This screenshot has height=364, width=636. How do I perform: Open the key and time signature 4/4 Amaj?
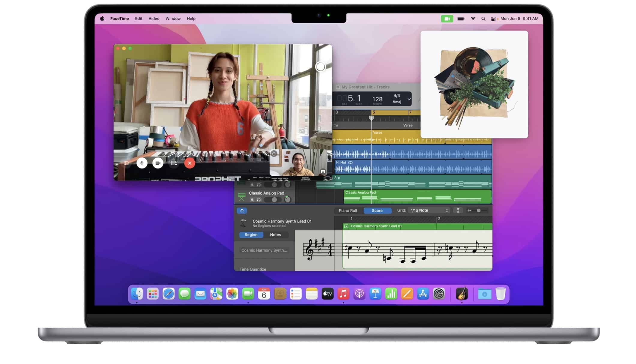pyautogui.click(x=397, y=99)
